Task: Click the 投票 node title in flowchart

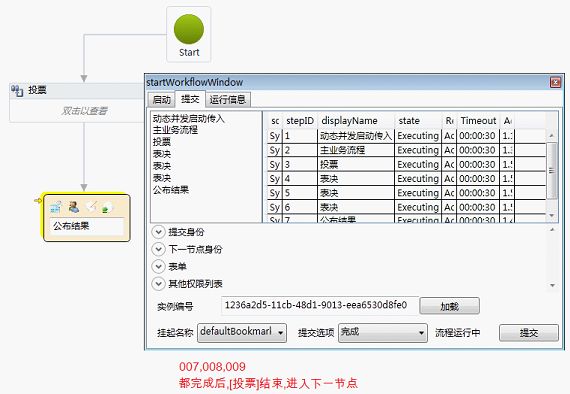Action: point(37,90)
